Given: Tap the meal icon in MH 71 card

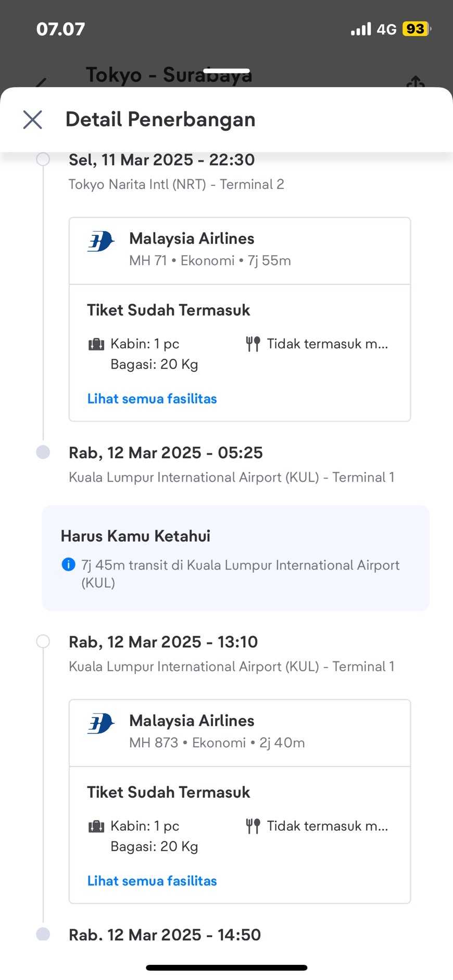Looking at the screenshot, I should click(253, 344).
